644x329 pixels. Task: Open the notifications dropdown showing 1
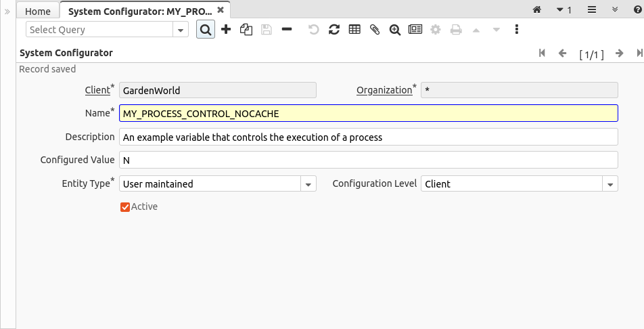tap(564, 9)
